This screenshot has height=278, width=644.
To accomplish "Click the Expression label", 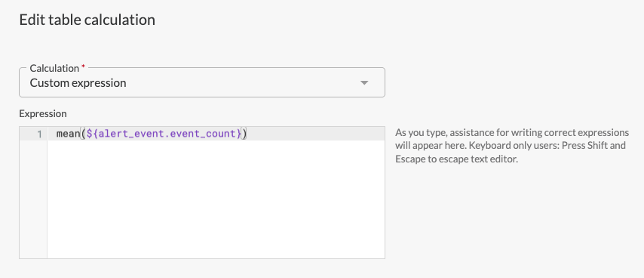I will (43, 113).
